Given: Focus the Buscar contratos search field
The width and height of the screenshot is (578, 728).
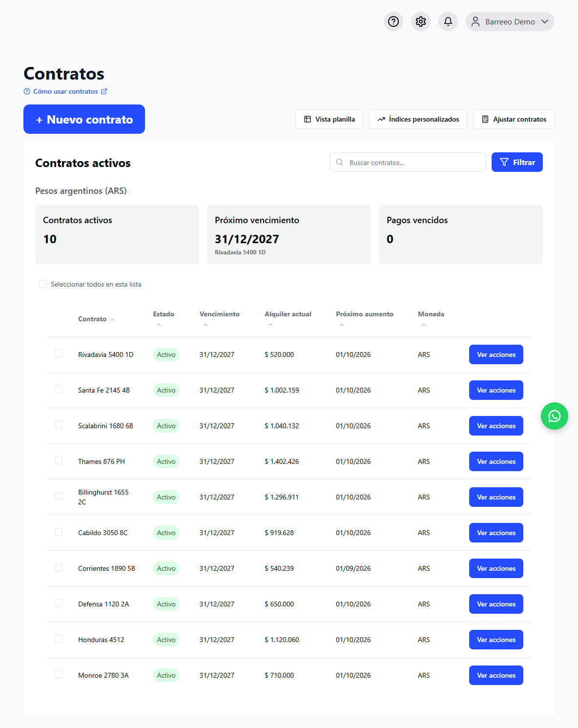Looking at the screenshot, I should [408, 162].
